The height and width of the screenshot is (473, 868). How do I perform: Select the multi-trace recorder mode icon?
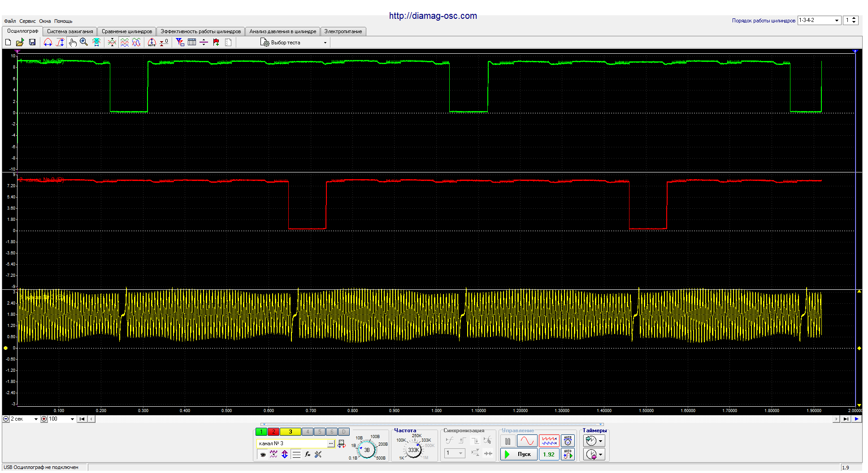[549, 441]
